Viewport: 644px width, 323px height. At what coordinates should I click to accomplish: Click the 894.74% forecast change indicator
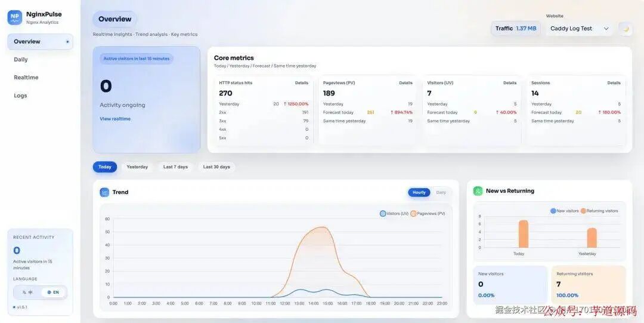click(x=402, y=112)
